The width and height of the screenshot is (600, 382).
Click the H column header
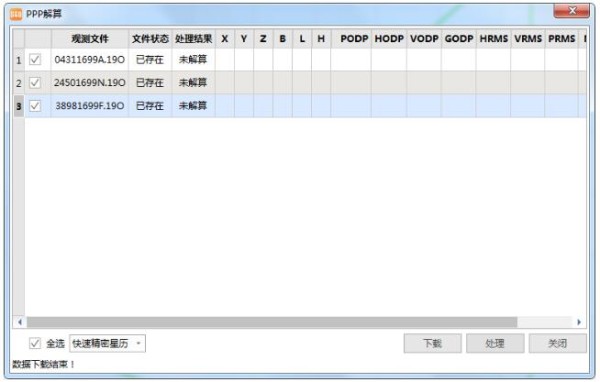pyautogui.click(x=321, y=39)
